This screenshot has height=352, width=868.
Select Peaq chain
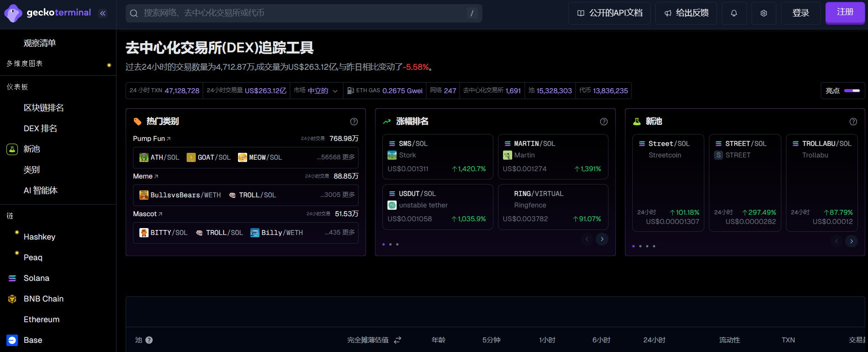coord(33,257)
